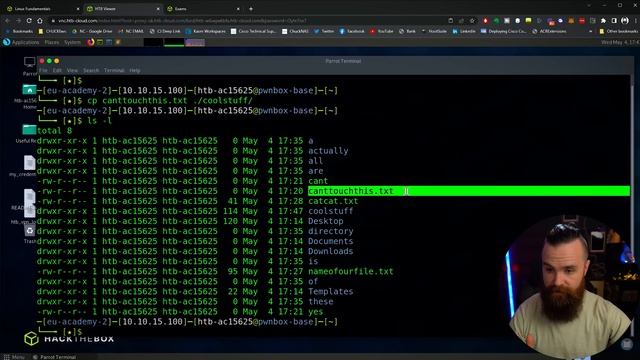Open the Search menu in Parrot Terminal
Viewport: 640px width, 360px height.
91,70
